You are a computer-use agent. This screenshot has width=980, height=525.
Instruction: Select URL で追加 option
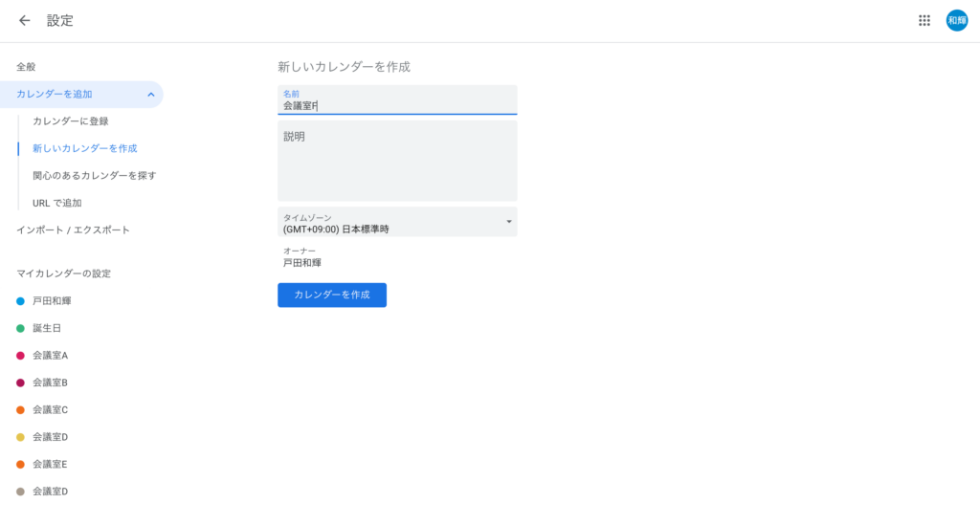[x=56, y=203]
